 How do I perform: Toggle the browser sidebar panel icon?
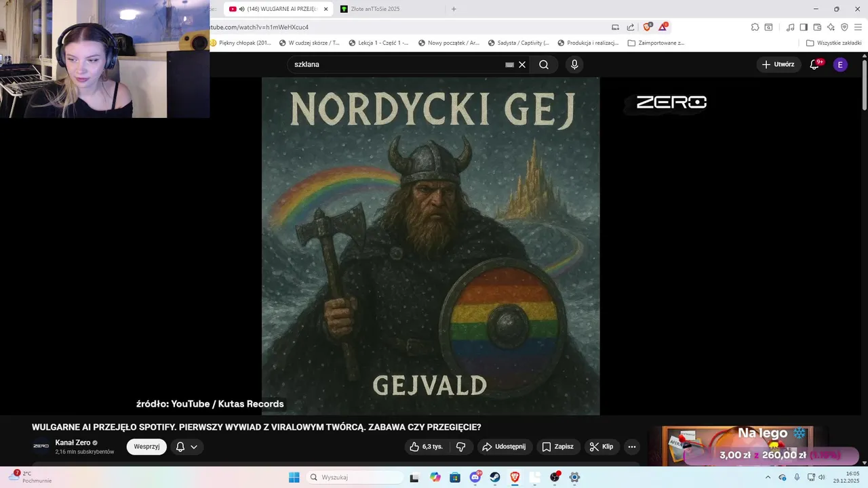804,27
